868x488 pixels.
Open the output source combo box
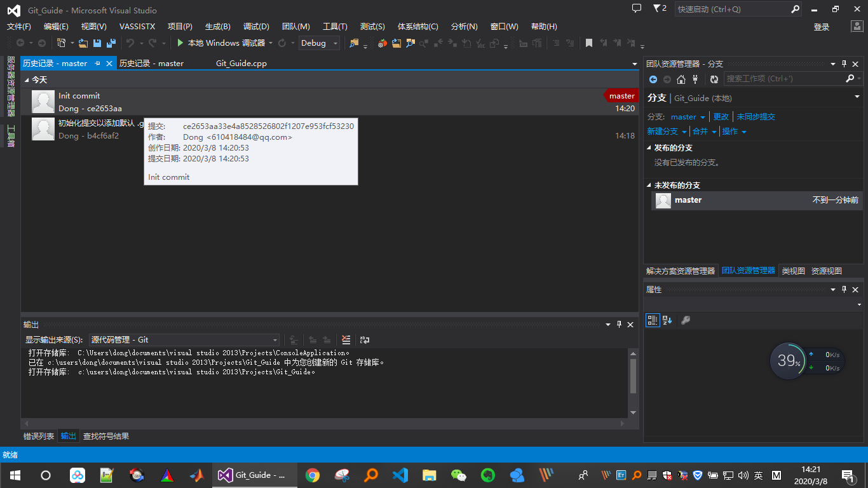[x=184, y=340]
